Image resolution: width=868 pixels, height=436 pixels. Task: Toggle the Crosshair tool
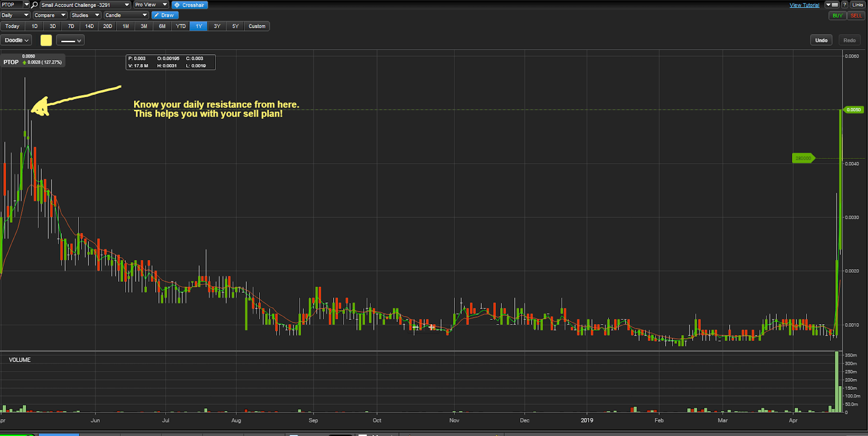point(190,5)
